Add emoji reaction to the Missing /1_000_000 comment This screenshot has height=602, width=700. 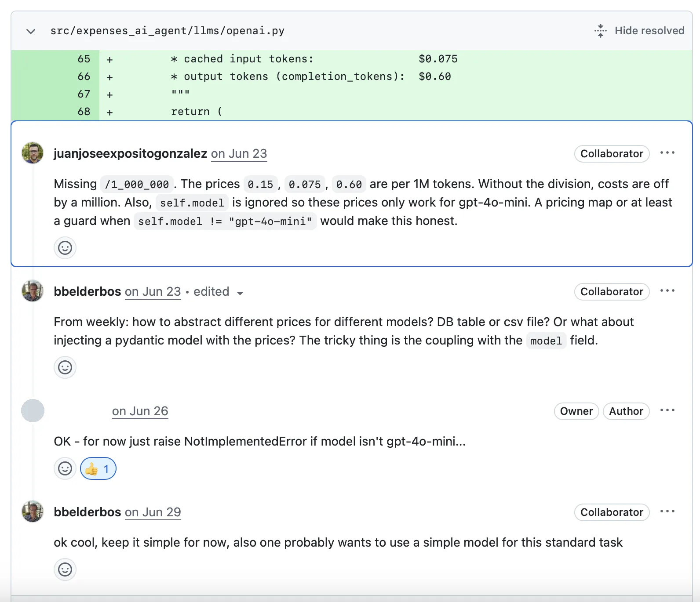(x=65, y=248)
